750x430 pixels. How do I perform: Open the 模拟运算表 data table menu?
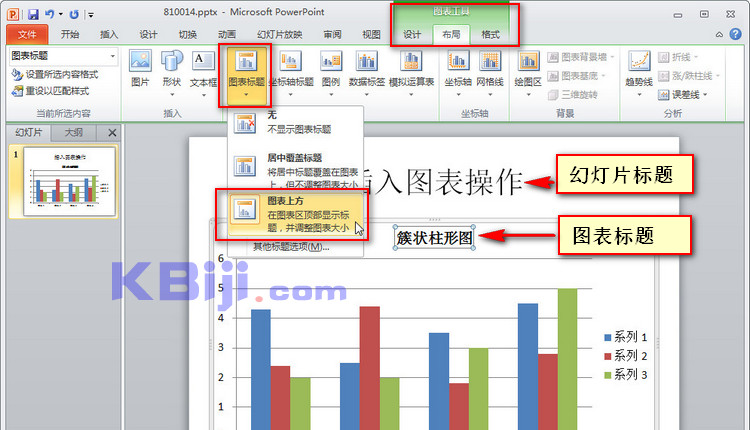(411, 73)
